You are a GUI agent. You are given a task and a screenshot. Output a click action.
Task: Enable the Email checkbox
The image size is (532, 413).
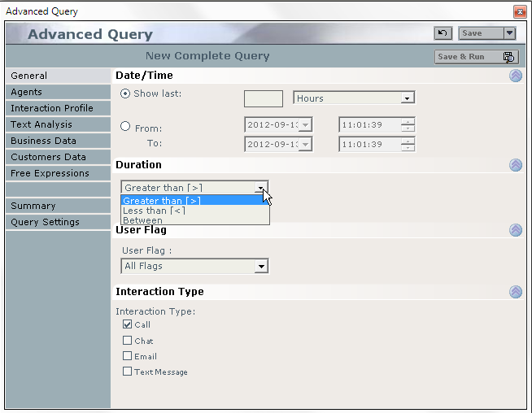127,356
